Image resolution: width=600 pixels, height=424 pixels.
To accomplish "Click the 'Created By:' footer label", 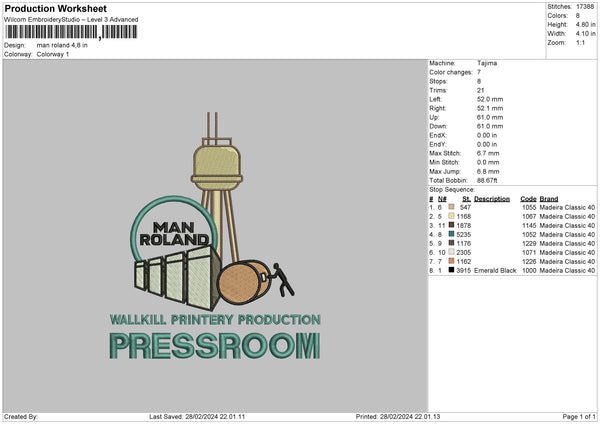I will coord(21,416).
